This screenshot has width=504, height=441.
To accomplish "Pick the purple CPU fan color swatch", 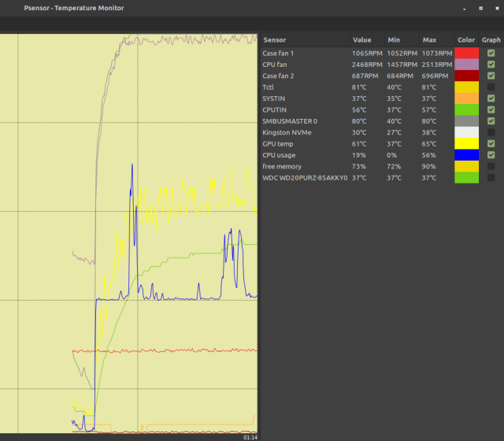I will pyautogui.click(x=466, y=64).
